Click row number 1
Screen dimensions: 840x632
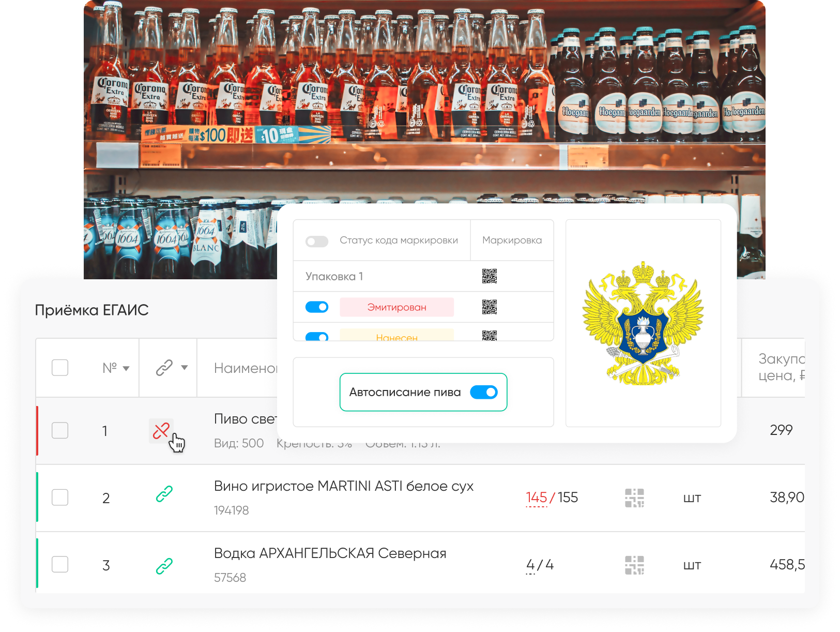coord(105,431)
